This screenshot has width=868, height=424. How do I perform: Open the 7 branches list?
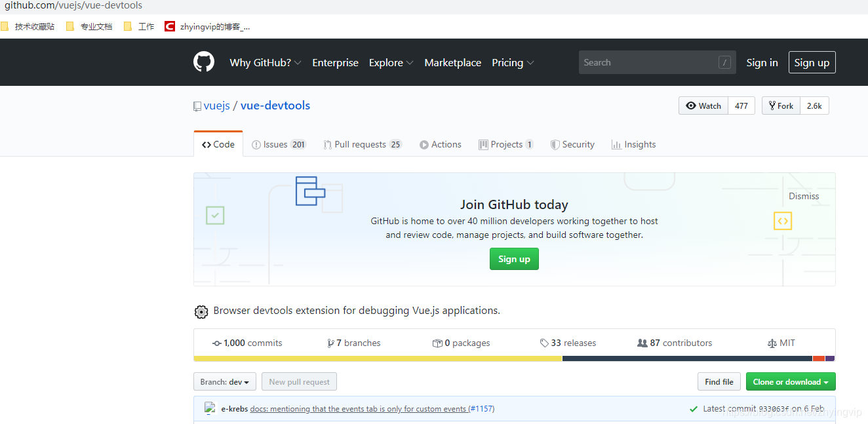[354, 343]
